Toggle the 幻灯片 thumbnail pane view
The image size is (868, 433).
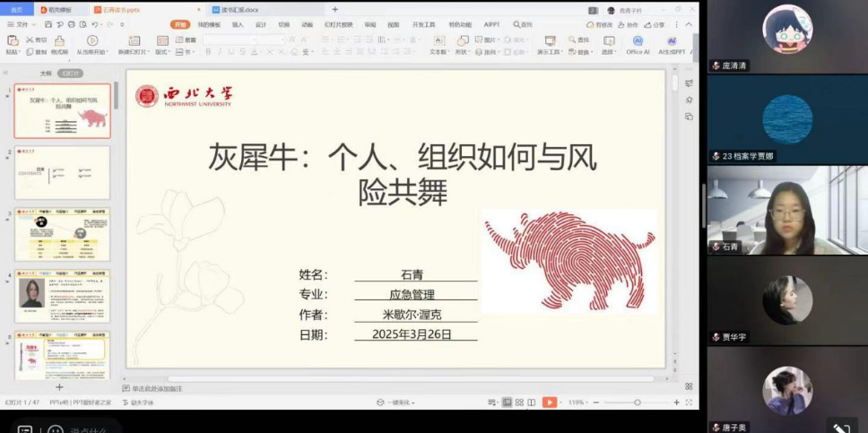point(70,73)
